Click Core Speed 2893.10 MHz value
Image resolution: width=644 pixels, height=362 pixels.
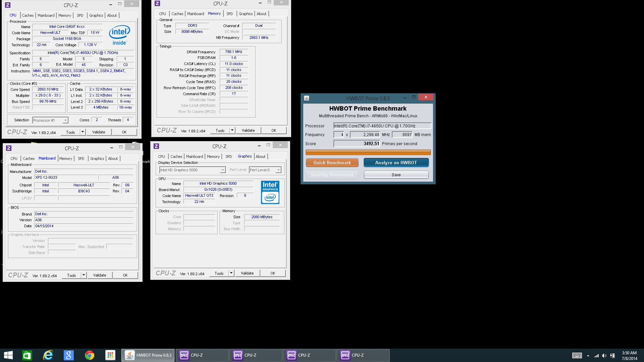tap(48, 89)
